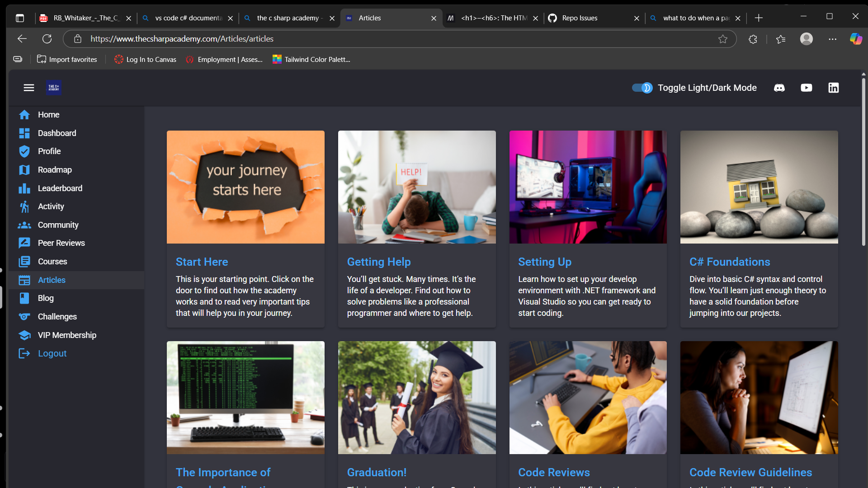
Task: Open the Getting Help article link
Action: tap(378, 262)
